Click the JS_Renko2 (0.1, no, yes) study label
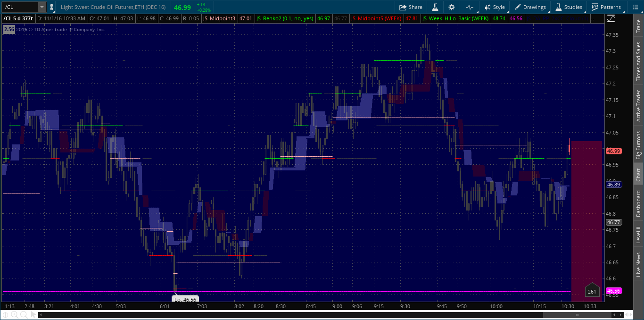The height and width of the screenshot is (320, 644). (x=285, y=18)
